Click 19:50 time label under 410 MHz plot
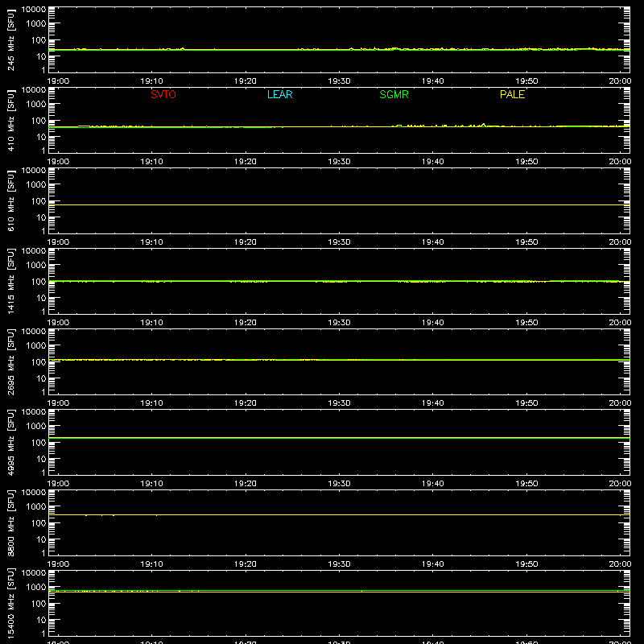The image size is (644, 644). (526, 162)
